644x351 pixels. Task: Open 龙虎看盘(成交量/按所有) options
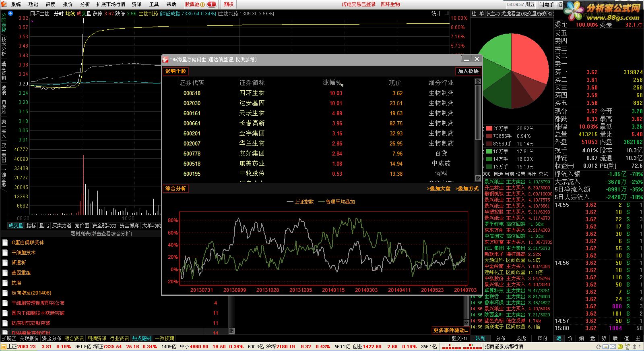tap(527, 13)
